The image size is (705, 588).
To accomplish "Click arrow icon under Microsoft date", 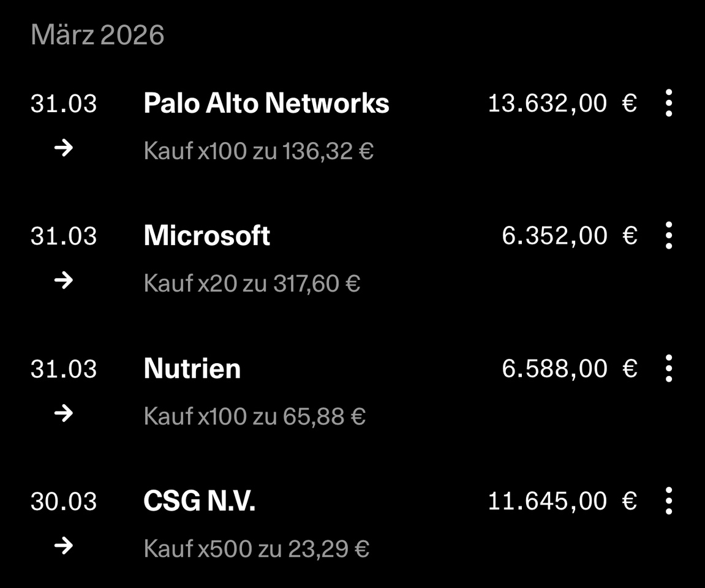I will point(64,281).
